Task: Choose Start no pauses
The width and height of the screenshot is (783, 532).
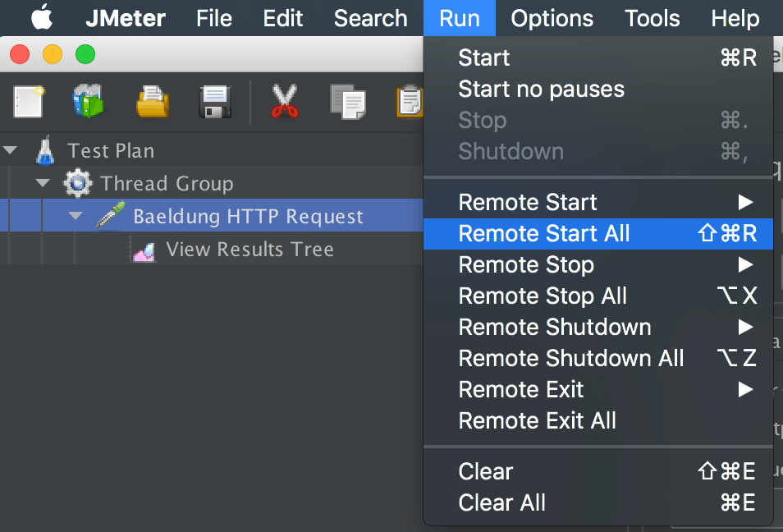Action: click(541, 89)
